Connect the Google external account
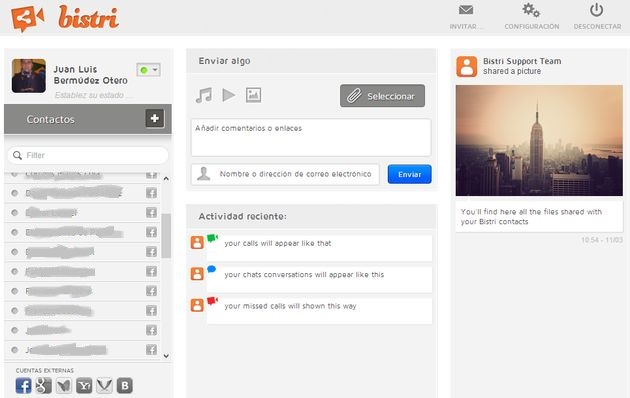Viewport: 630px width, 398px height. coord(43,386)
